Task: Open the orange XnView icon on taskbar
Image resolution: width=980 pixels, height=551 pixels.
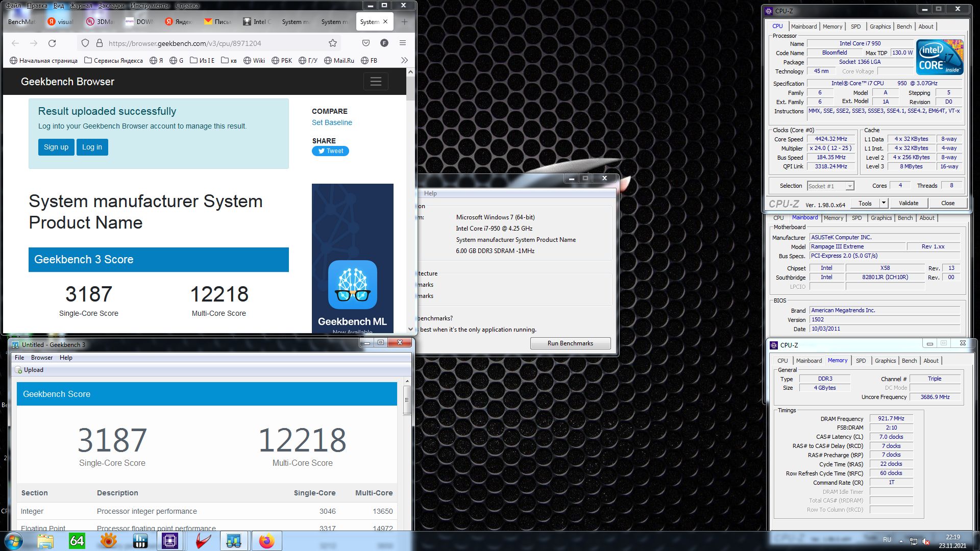Action: pos(108,541)
